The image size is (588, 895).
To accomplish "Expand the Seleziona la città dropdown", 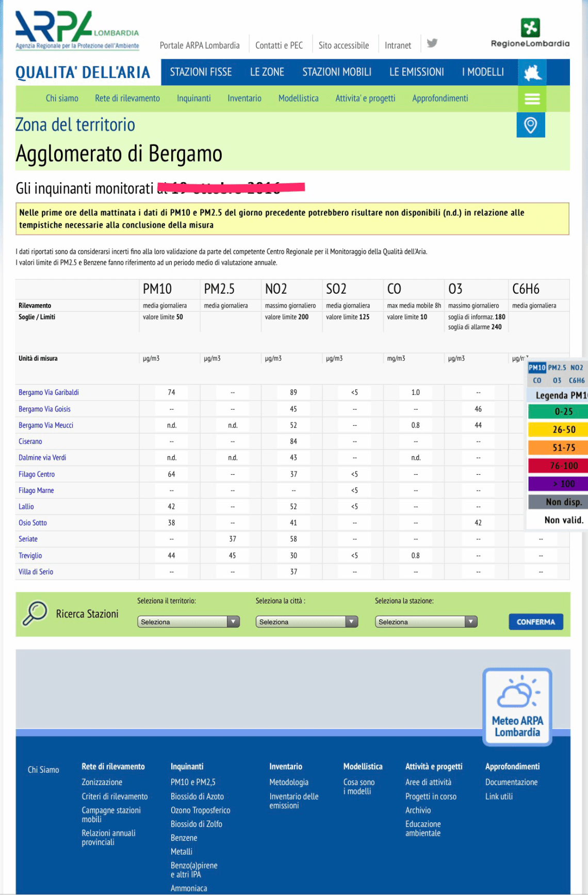I will (x=307, y=622).
